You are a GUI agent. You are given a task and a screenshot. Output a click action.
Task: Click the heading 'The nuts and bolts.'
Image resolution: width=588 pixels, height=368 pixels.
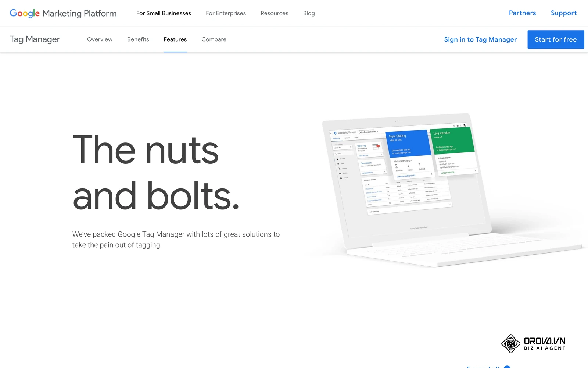tap(156, 172)
